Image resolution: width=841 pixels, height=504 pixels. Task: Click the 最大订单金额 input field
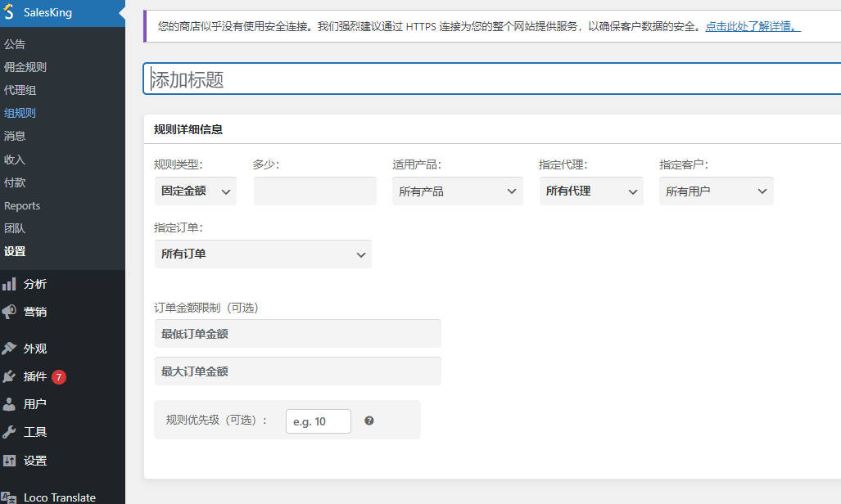tap(298, 371)
